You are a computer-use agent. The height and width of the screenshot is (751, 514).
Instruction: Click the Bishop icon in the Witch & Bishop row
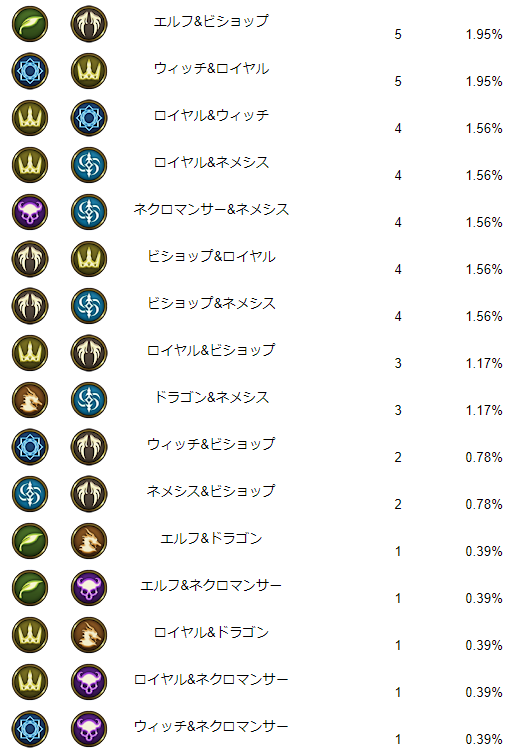tap(89, 446)
